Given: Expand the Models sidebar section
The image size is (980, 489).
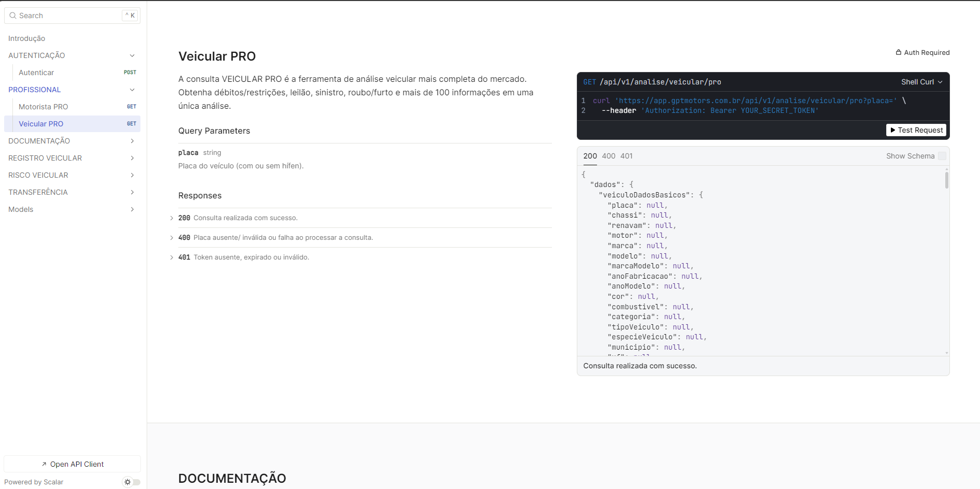Looking at the screenshot, I should (72, 209).
